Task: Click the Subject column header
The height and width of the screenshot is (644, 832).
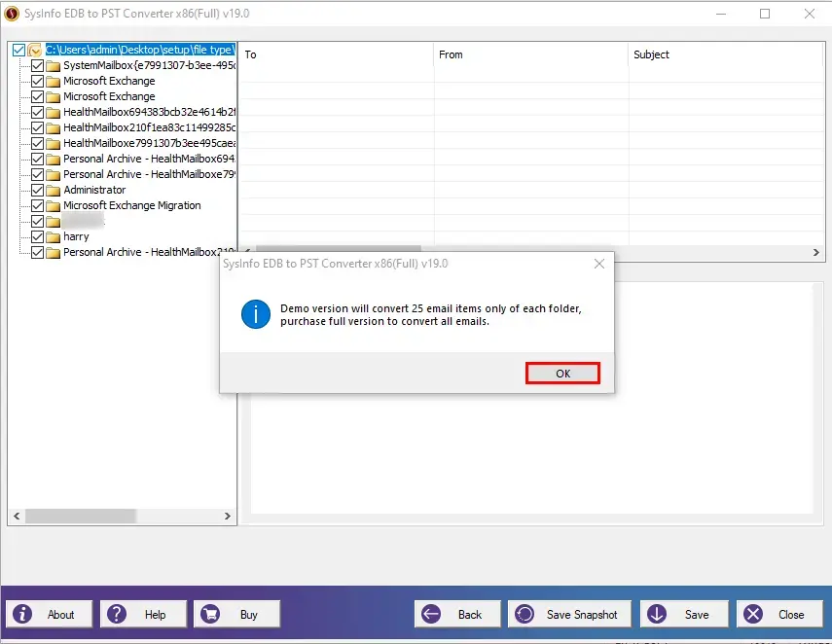Action: point(725,54)
